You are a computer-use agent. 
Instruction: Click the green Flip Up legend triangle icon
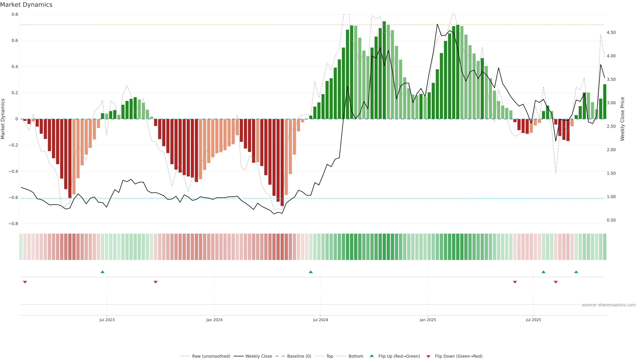(x=372, y=356)
